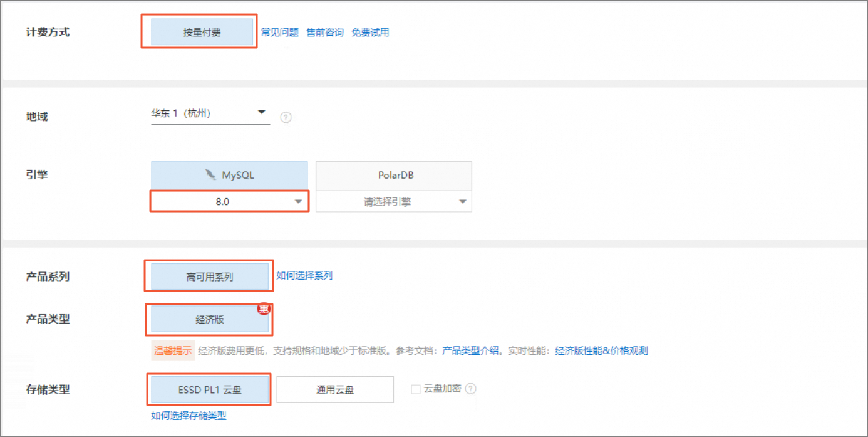Click the help icon beside 云盘加密
This screenshot has width=868, height=437.
471,389
